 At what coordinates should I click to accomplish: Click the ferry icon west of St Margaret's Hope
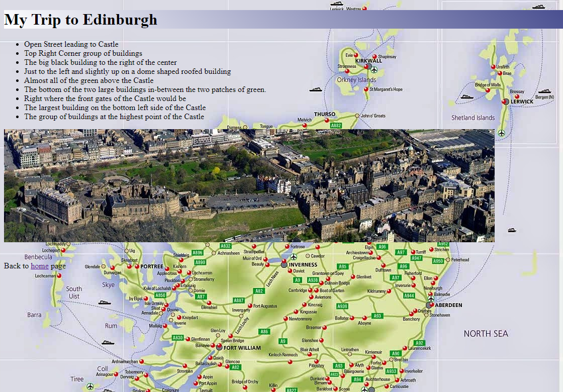316,89
